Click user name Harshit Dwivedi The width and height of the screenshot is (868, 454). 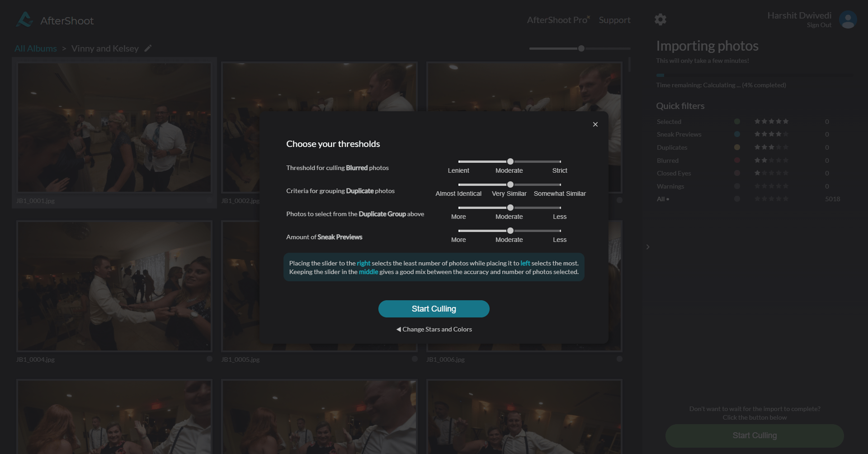pos(799,15)
